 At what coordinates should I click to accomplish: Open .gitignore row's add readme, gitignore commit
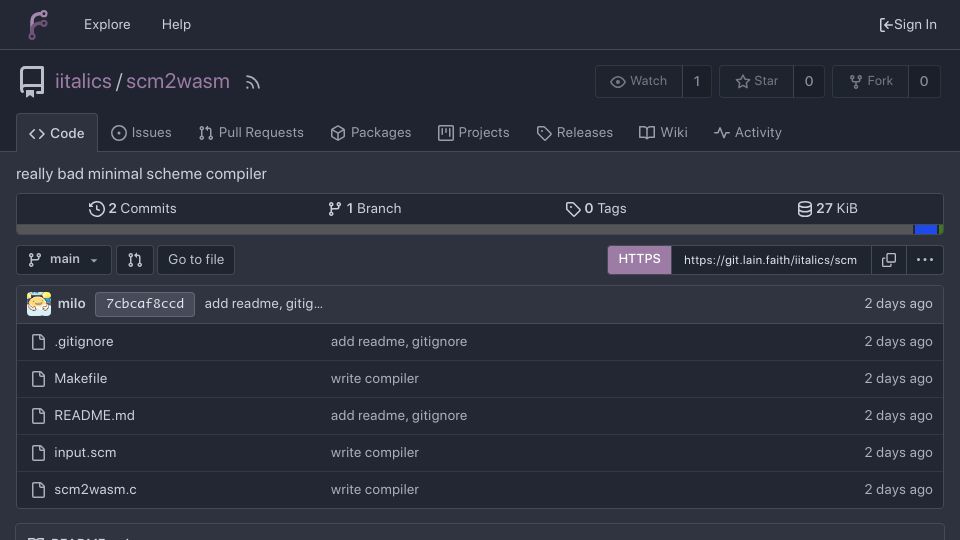point(399,342)
